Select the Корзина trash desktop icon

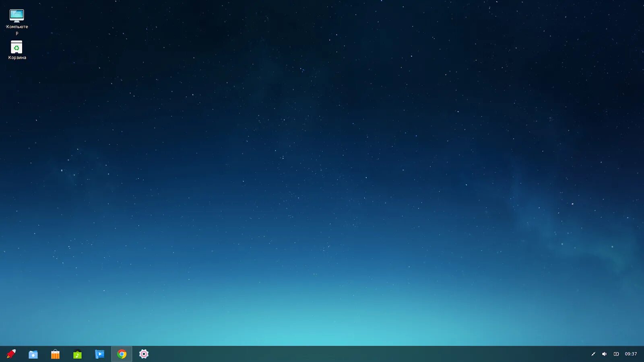(17, 50)
